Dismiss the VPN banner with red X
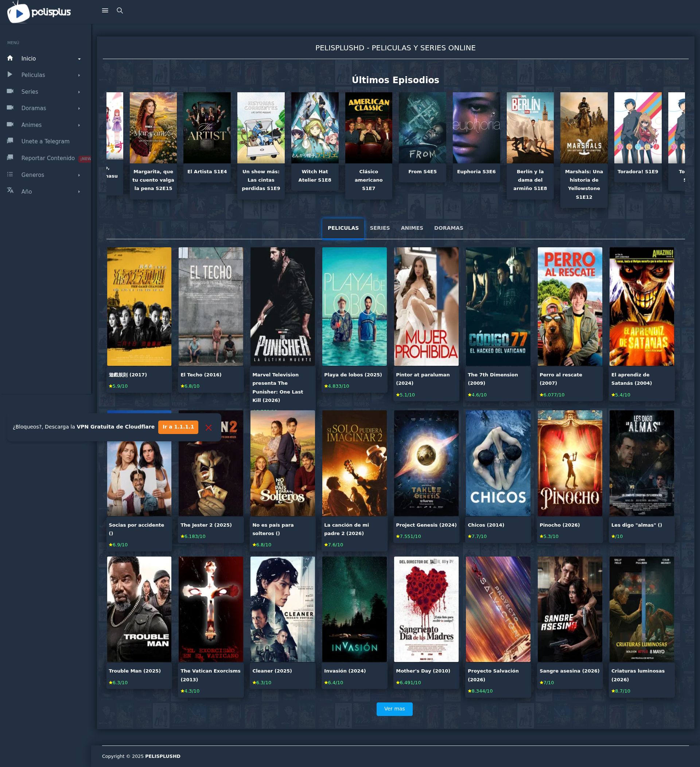The width and height of the screenshot is (700, 767). tap(209, 428)
